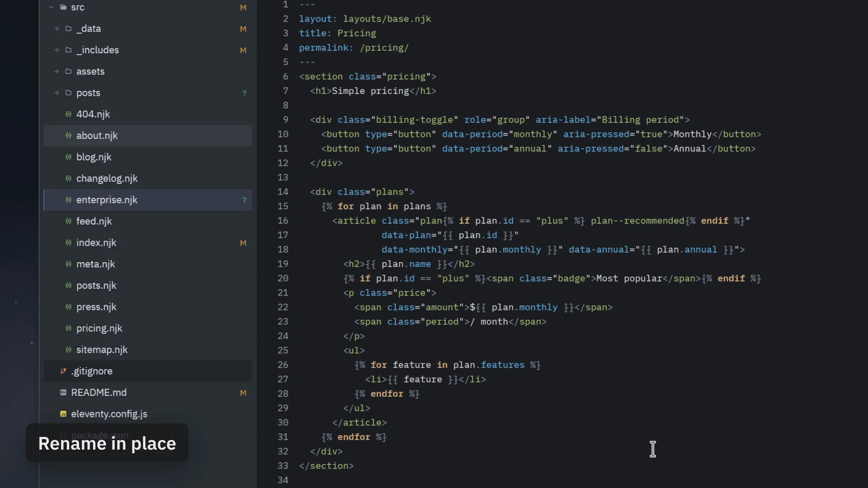Image resolution: width=868 pixels, height=488 pixels.
Task: Click the assets folder icon
Action: pos(69,71)
